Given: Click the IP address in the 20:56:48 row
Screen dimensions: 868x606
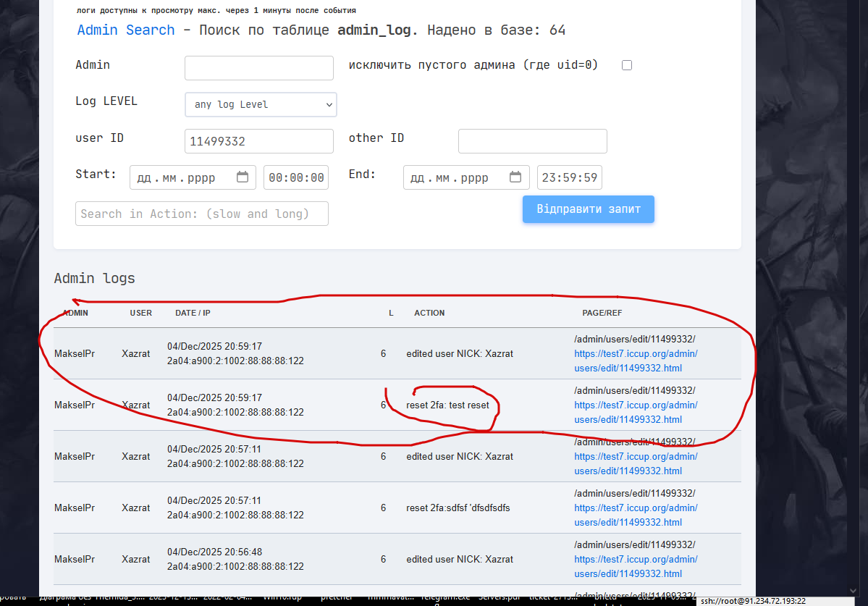Looking at the screenshot, I should point(235,566).
